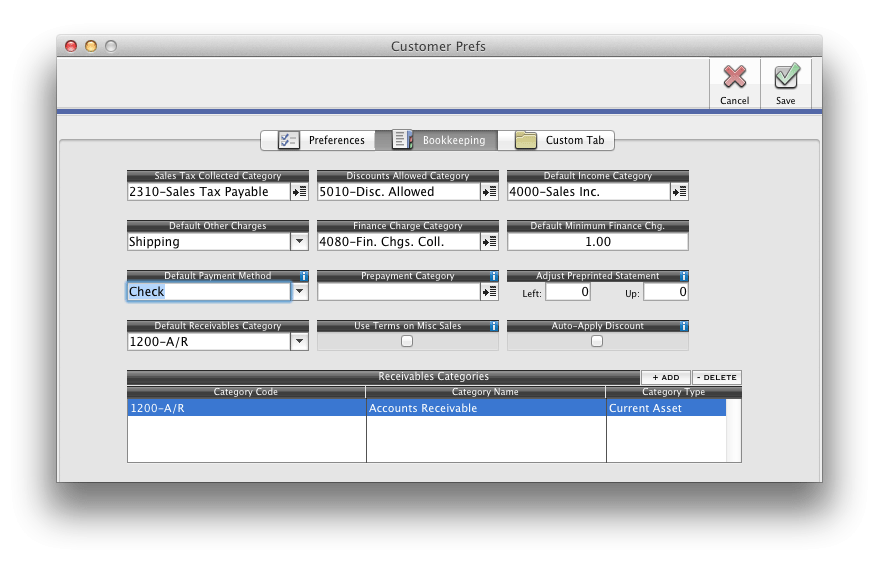Click the red X Cancel icon
The height and width of the screenshot is (561, 879).
pos(734,77)
